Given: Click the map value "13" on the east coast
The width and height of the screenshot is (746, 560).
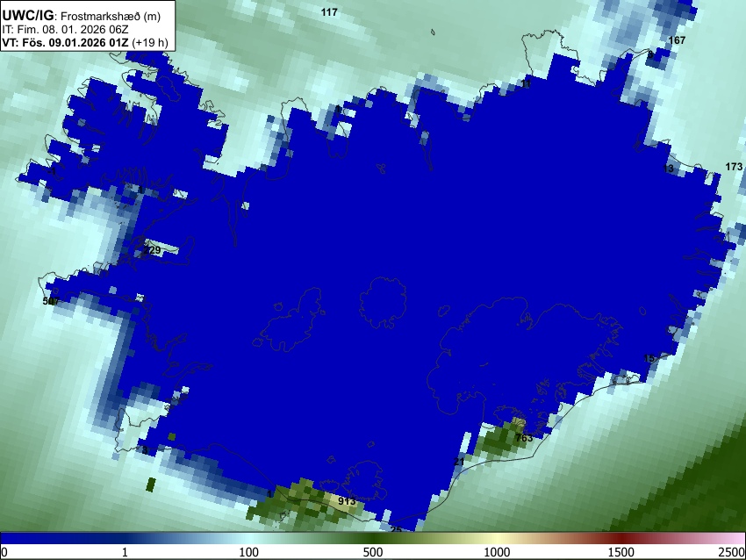Looking at the screenshot, I should point(668,169).
